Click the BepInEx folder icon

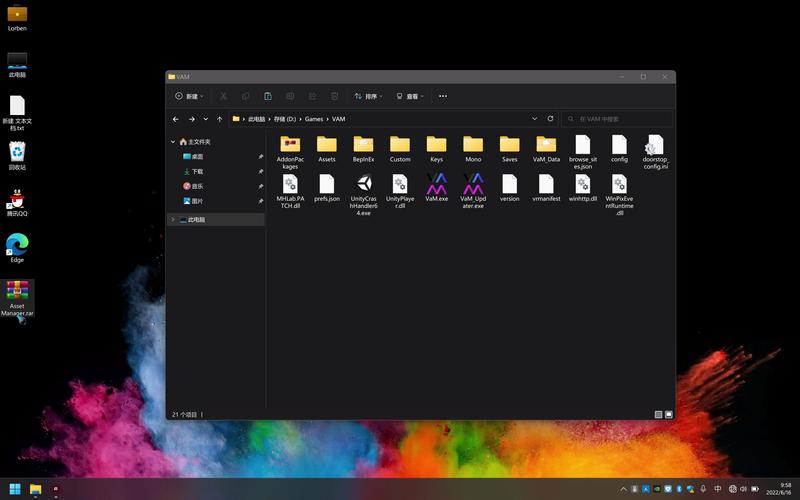pyautogui.click(x=363, y=145)
